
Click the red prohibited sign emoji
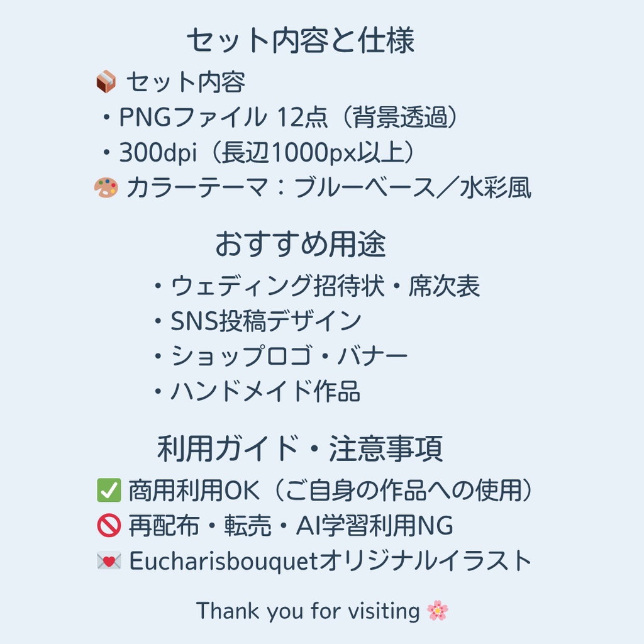click(x=109, y=526)
